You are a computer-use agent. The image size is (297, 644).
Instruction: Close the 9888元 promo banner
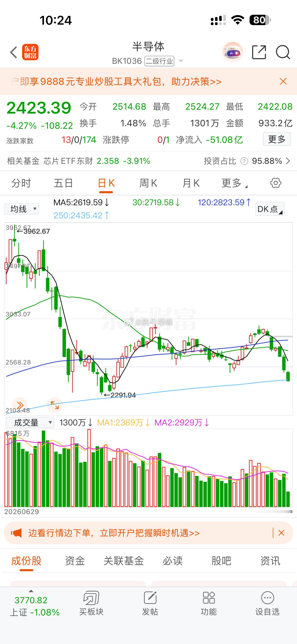tap(283, 82)
